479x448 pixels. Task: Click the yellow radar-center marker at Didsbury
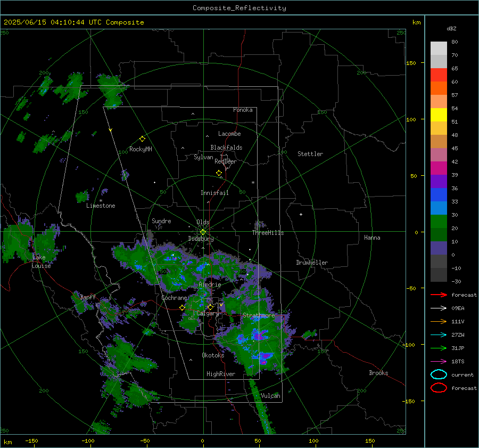click(x=203, y=232)
